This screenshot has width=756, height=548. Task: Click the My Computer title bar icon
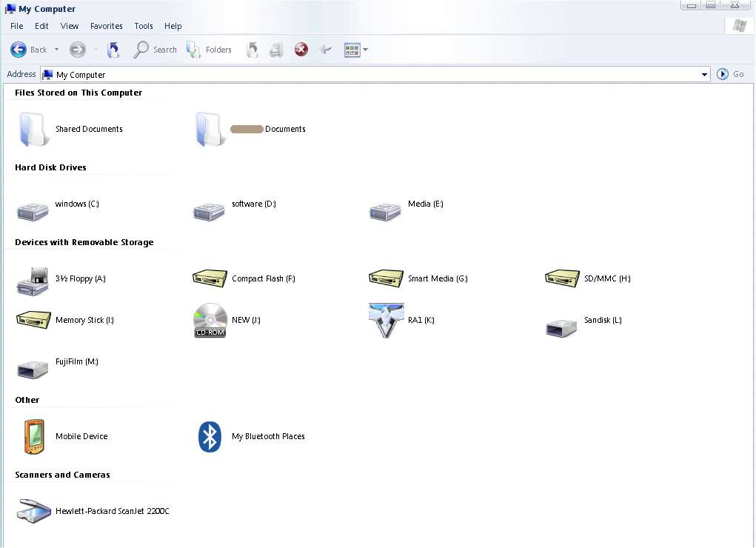[x=10, y=9]
